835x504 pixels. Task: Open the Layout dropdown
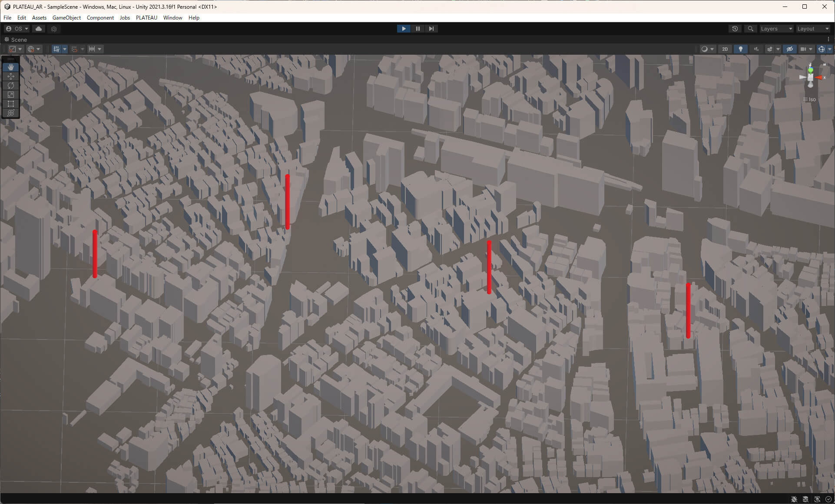click(813, 29)
